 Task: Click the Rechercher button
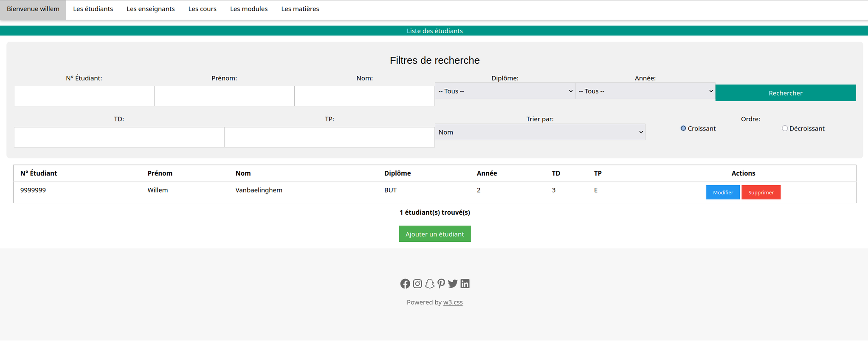point(786,93)
